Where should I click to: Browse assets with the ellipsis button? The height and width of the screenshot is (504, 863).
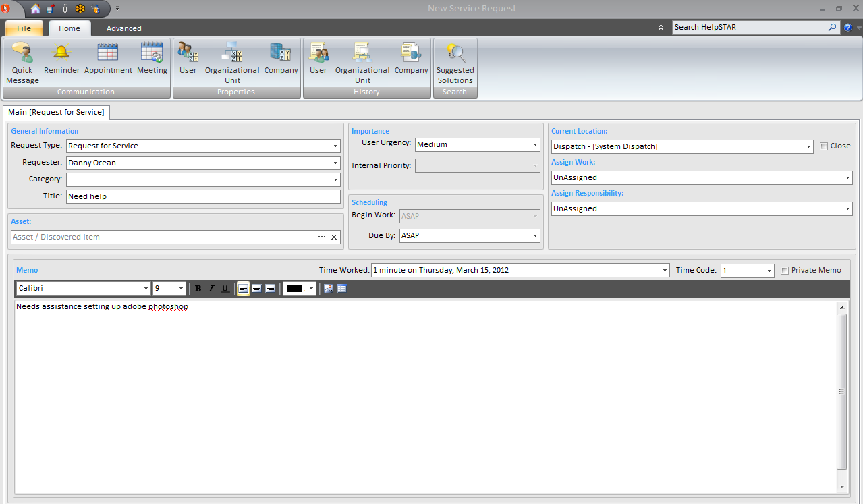(x=322, y=237)
